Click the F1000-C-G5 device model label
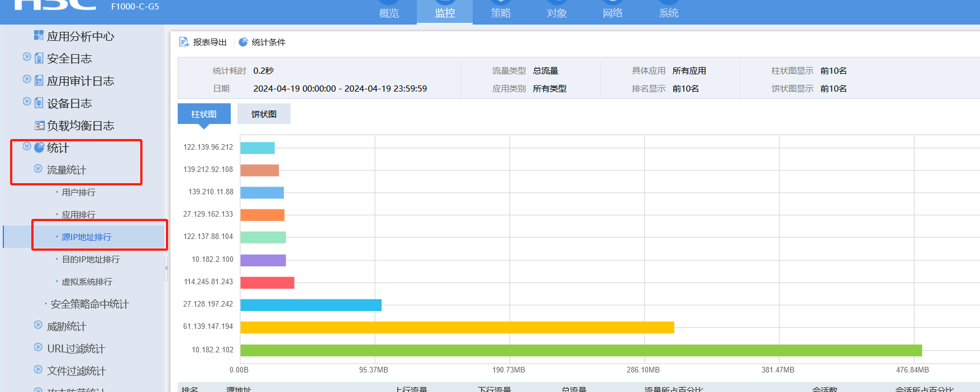This screenshot has height=392, width=980. pos(135,7)
